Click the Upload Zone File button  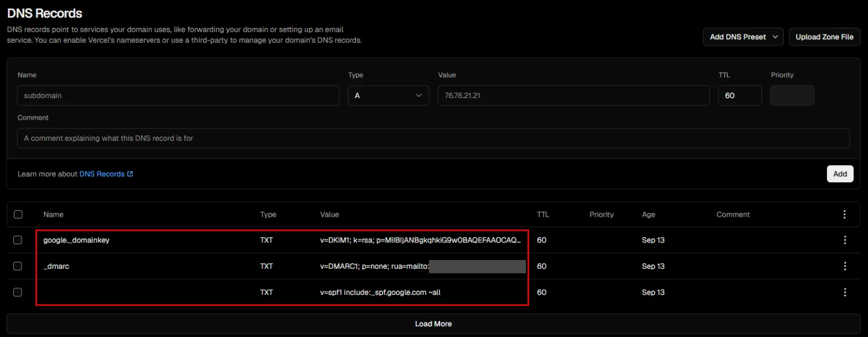tap(824, 37)
